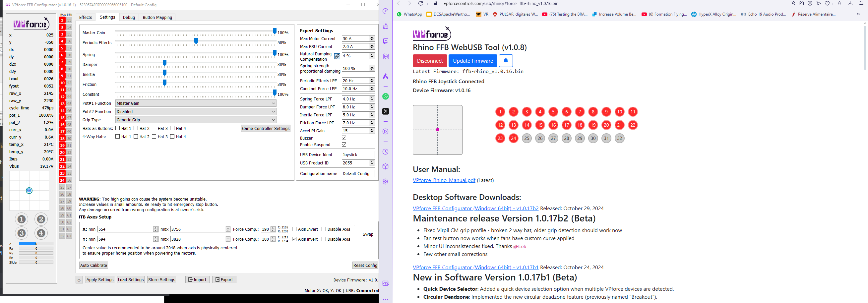Open the VR bookmark folder
The width and height of the screenshot is (868, 303).
pyautogui.click(x=482, y=14)
